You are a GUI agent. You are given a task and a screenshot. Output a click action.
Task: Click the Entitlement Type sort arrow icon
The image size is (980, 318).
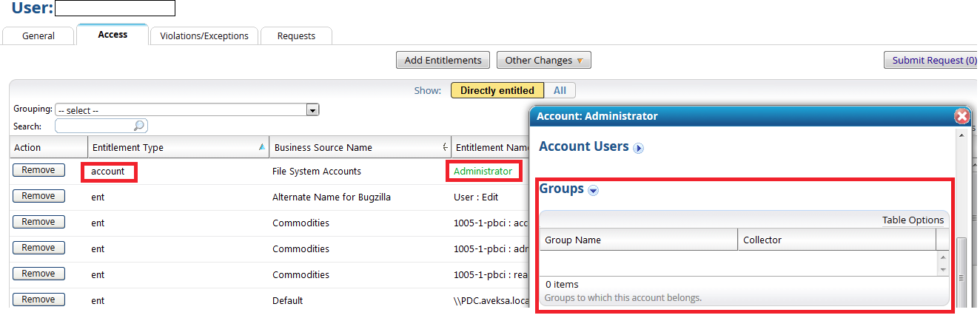pos(261,147)
